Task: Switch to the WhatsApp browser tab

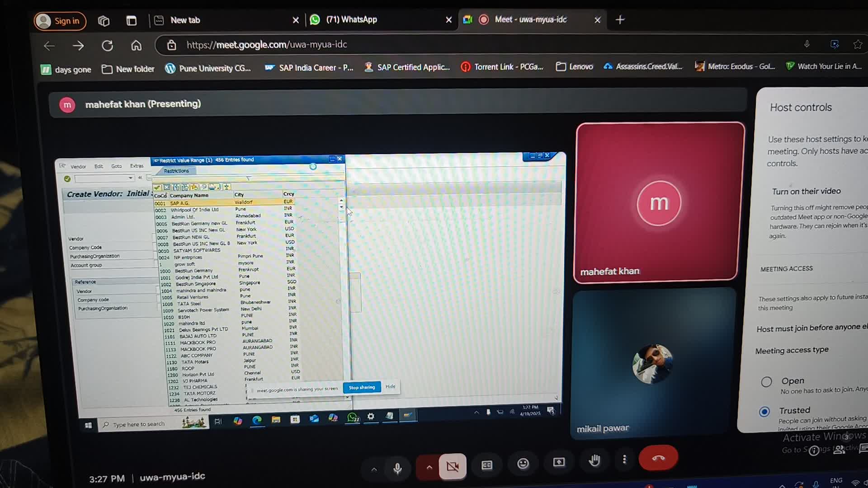Action: pos(380,19)
